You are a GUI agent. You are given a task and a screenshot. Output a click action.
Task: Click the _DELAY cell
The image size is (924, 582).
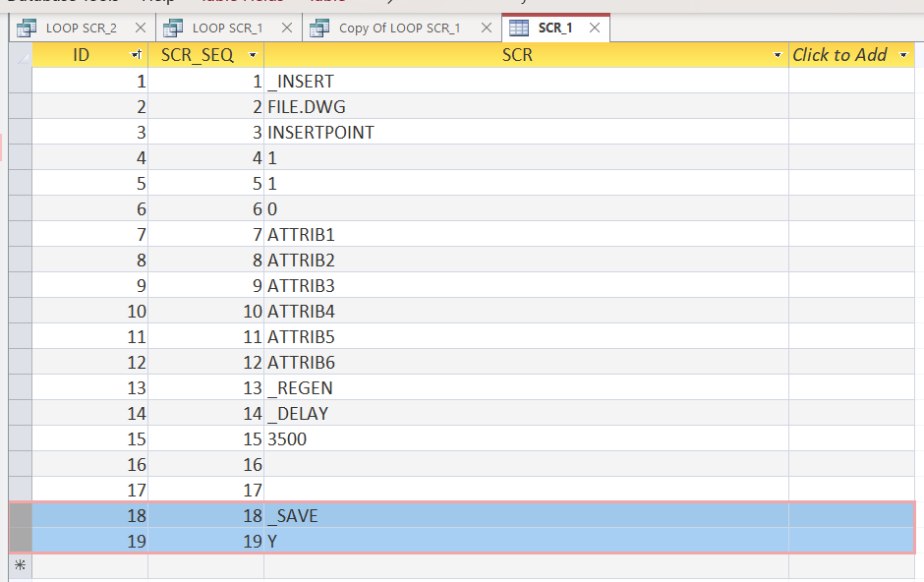pyautogui.click(x=526, y=413)
